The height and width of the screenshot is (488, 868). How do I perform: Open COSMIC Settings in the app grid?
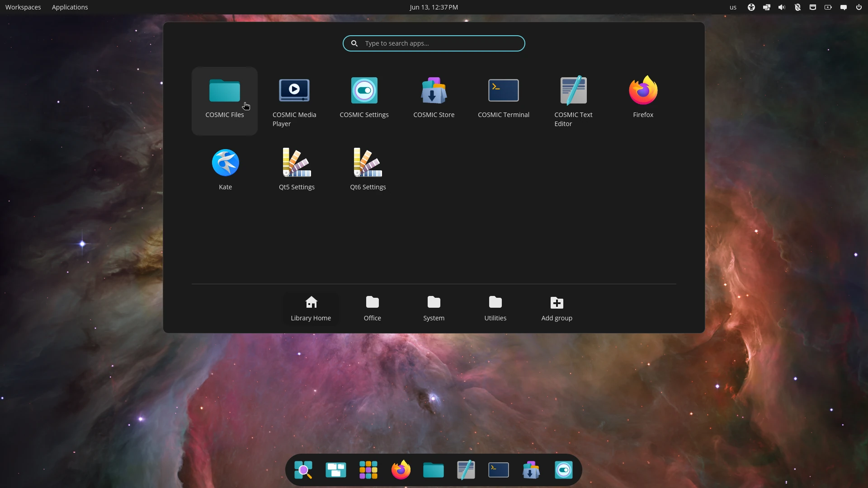(x=364, y=101)
